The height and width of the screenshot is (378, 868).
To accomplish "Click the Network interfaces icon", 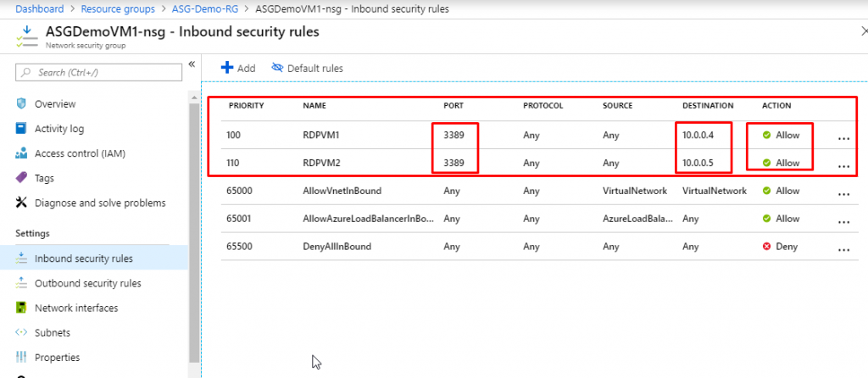I will 22,308.
